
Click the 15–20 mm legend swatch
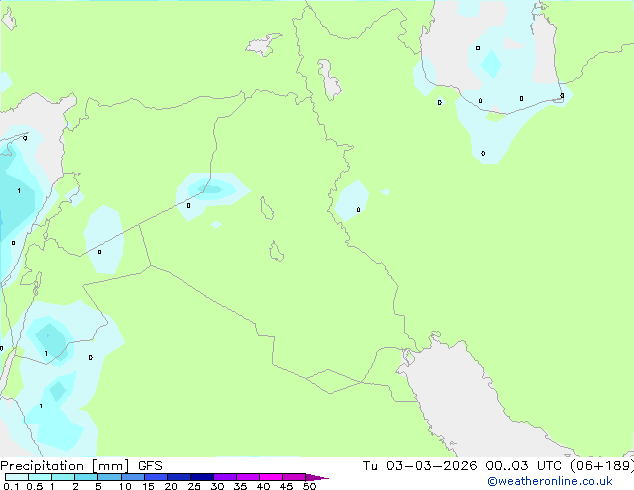[155, 477]
